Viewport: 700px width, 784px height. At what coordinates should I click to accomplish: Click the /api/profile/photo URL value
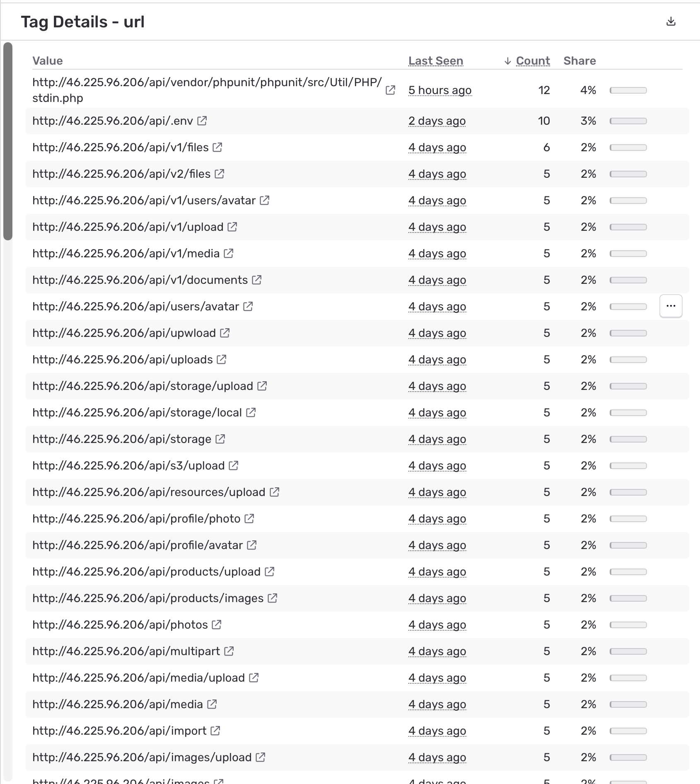tap(136, 519)
